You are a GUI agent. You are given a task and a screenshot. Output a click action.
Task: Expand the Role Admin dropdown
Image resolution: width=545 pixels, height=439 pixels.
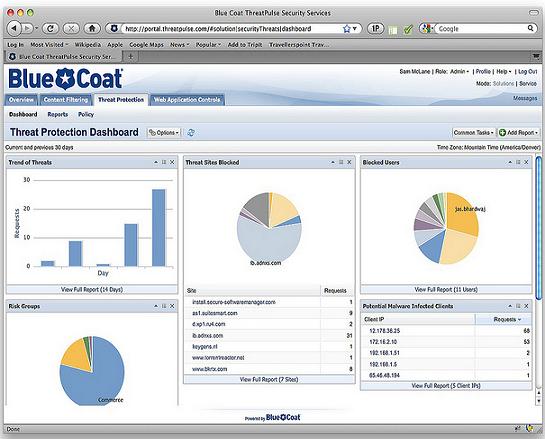click(459, 72)
